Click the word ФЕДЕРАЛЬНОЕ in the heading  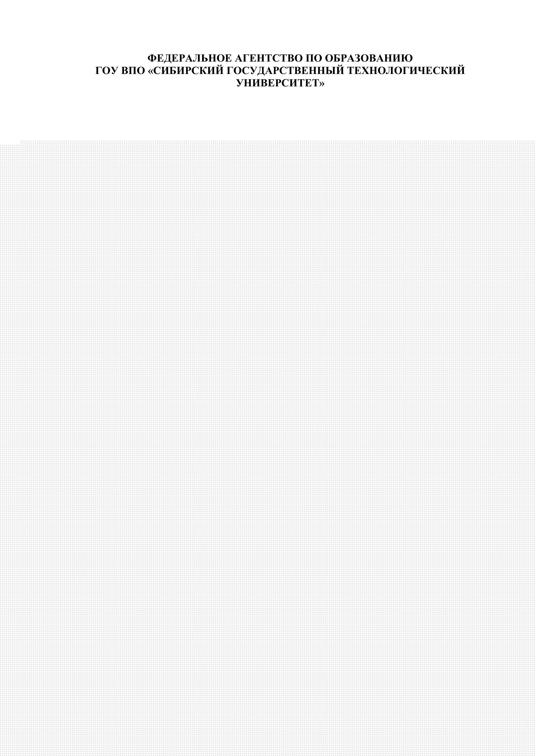[189, 58]
